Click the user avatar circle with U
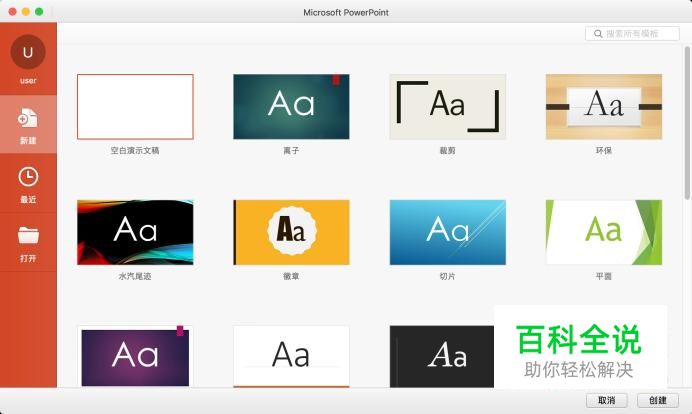 28,52
